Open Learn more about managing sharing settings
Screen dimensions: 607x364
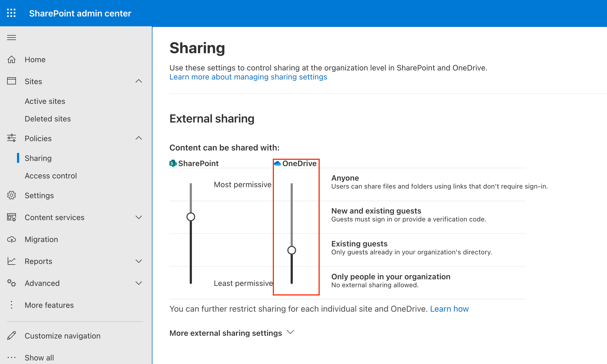point(248,77)
